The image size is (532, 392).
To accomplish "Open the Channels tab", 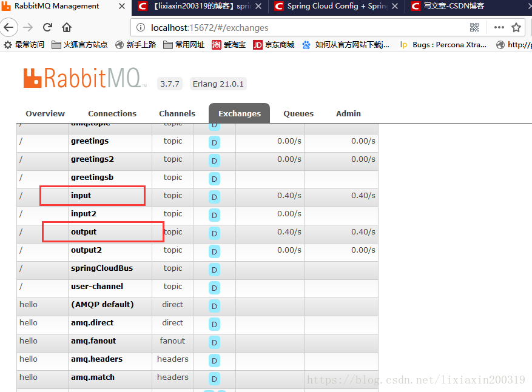I will click(177, 113).
